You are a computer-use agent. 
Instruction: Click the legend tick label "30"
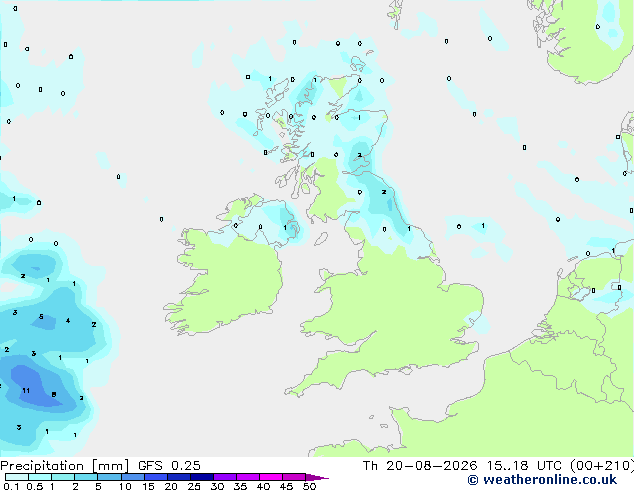click(217, 486)
